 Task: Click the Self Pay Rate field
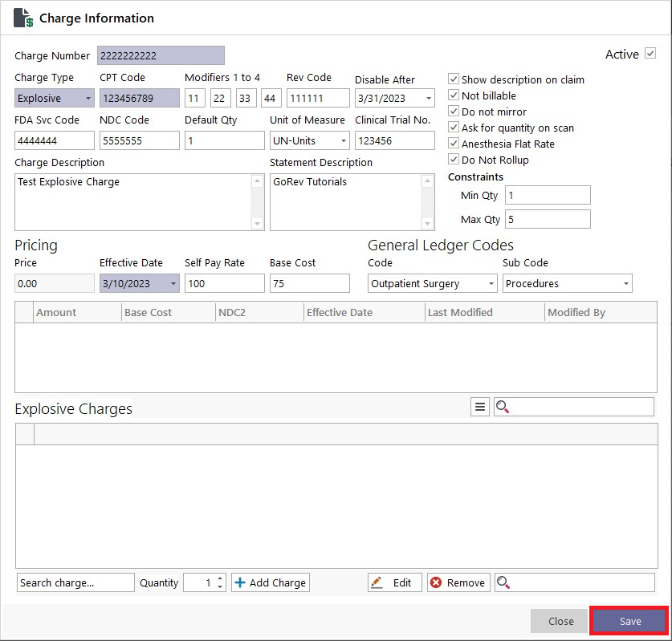click(225, 283)
